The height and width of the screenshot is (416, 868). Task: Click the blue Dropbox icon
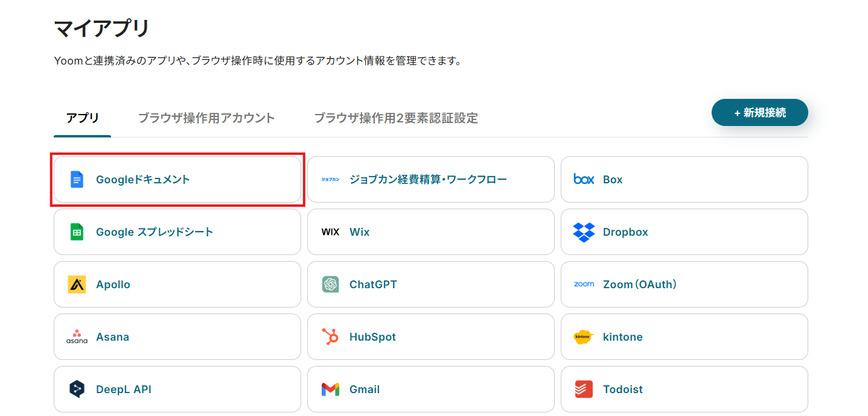point(584,232)
